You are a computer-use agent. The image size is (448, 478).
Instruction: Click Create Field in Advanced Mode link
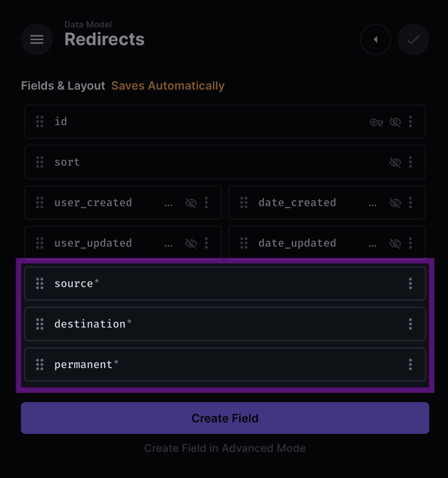pyautogui.click(x=225, y=448)
